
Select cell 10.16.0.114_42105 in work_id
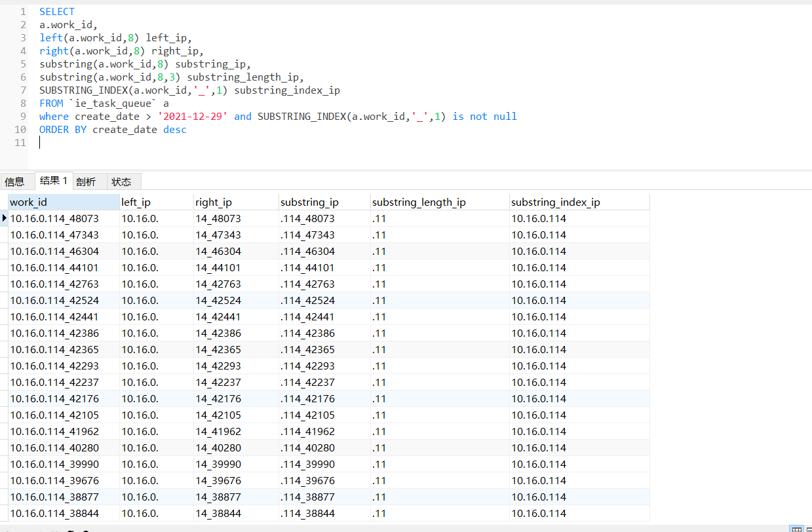tap(64, 415)
